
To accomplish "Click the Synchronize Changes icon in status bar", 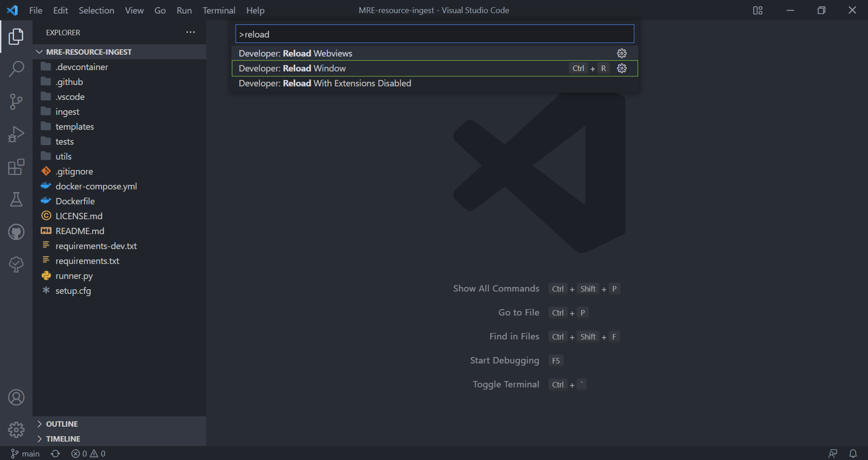I will pos(55,454).
